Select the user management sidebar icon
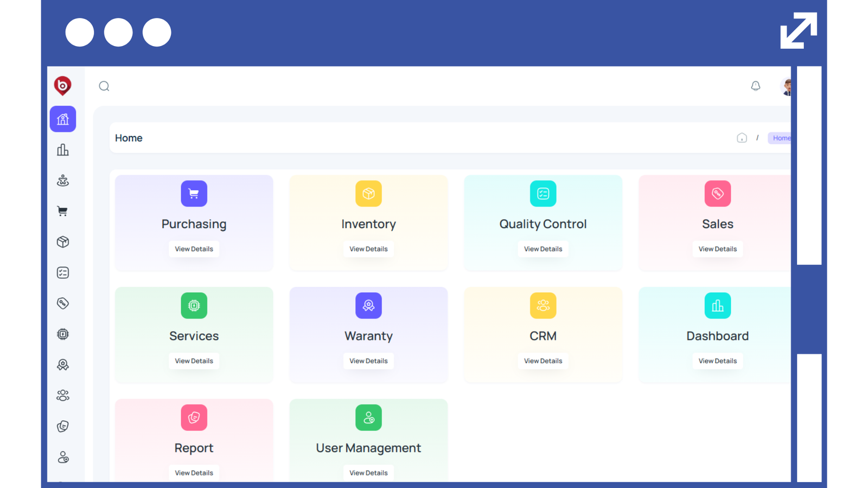The width and height of the screenshot is (868, 488). tap(63, 458)
